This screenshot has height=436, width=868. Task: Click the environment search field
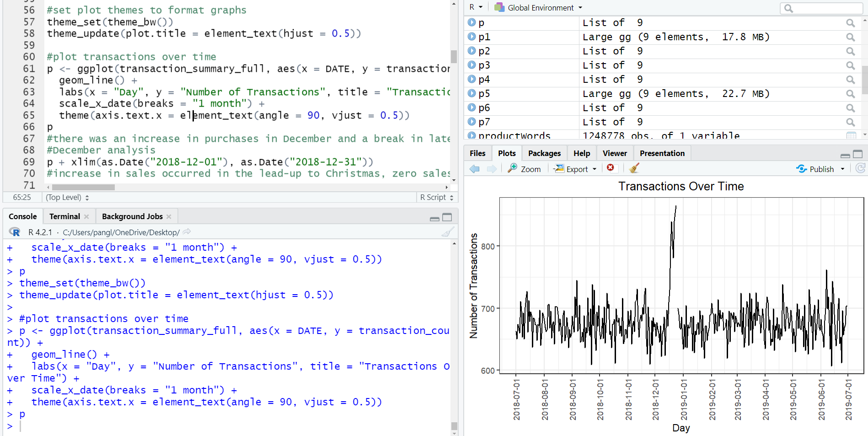(825, 8)
